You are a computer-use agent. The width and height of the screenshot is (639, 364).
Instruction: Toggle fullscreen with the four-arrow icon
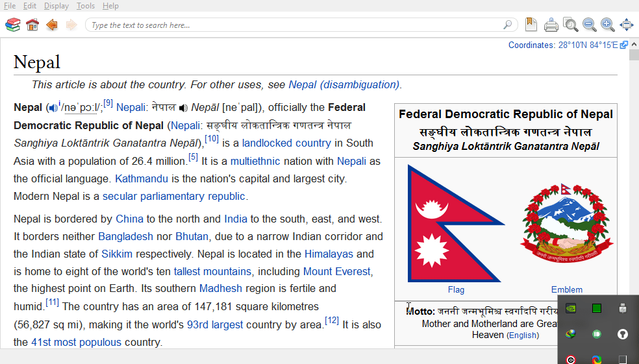(627, 25)
